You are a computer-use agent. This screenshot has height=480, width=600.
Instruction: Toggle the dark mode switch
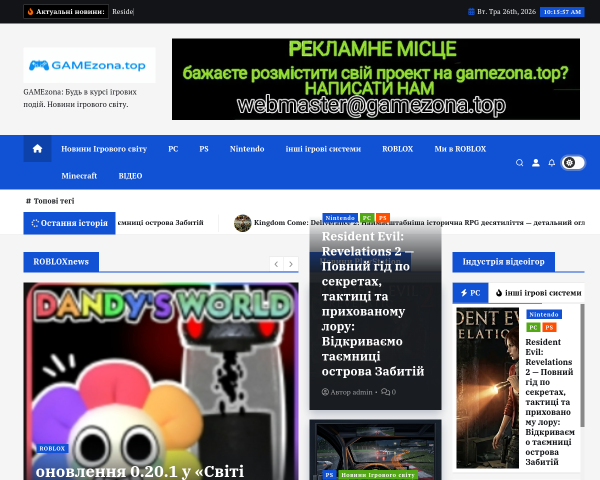573,163
